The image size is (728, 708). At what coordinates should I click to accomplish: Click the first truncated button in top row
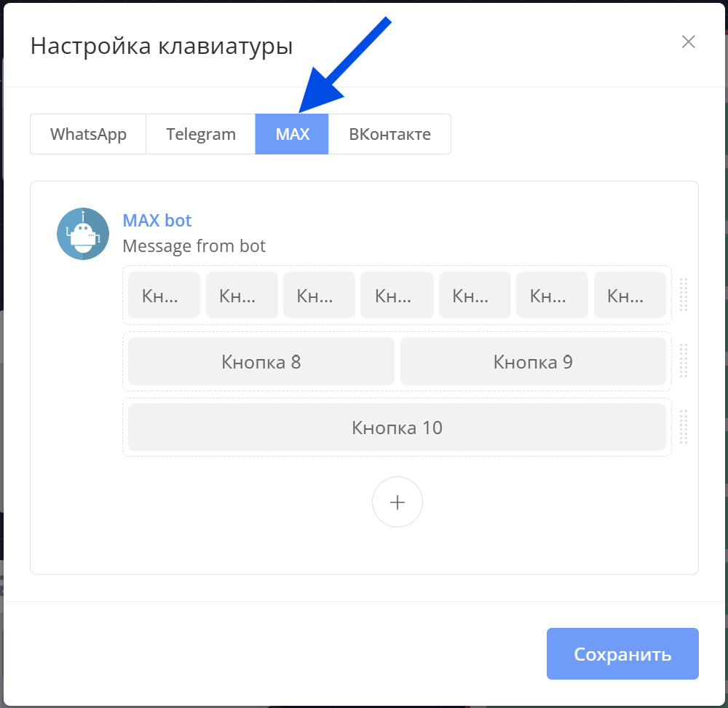(x=164, y=295)
